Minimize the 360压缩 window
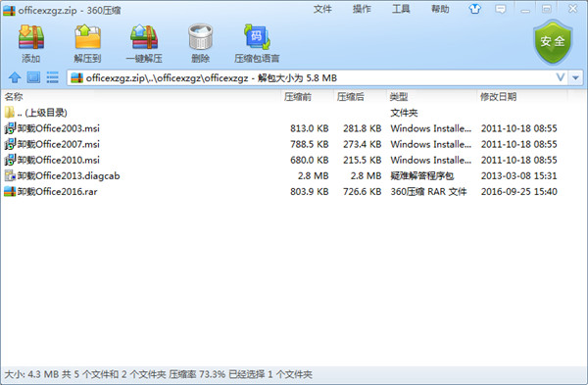Viewport: 588px width, 385px height. pos(525,10)
